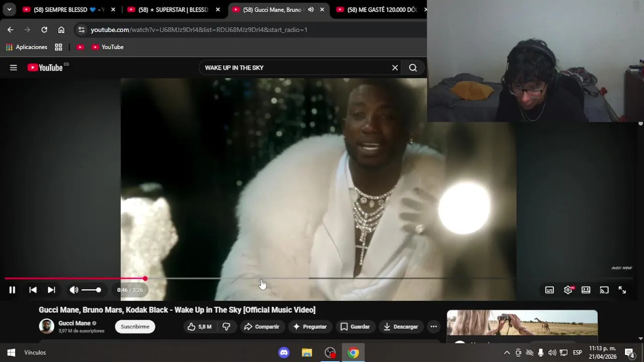Open the Gucci Mane channel name link

point(74,323)
